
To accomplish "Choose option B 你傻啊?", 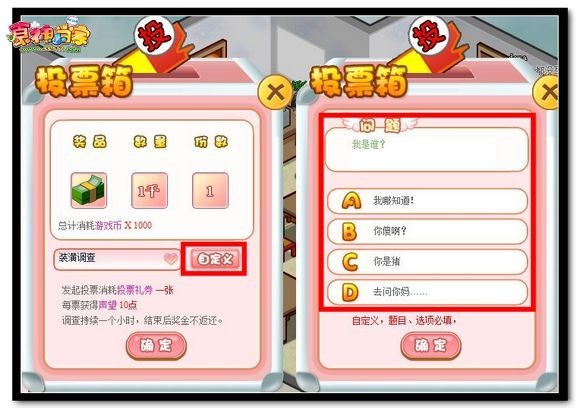I will [427, 231].
